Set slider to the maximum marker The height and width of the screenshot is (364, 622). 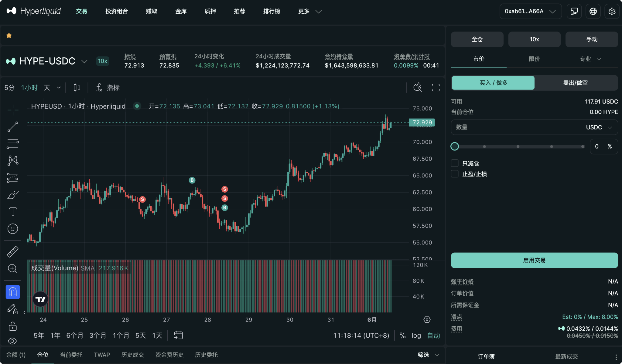pyautogui.click(x=583, y=147)
